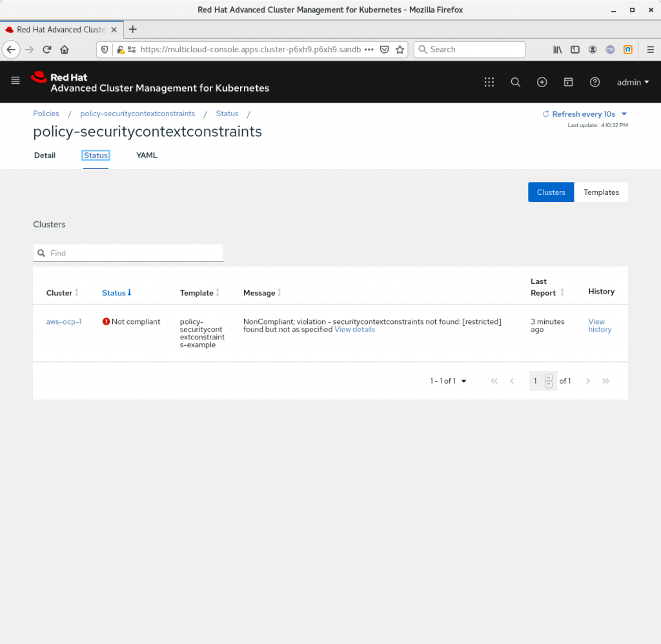
Task: Open the hamburger navigation menu
Action: point(15,81)
